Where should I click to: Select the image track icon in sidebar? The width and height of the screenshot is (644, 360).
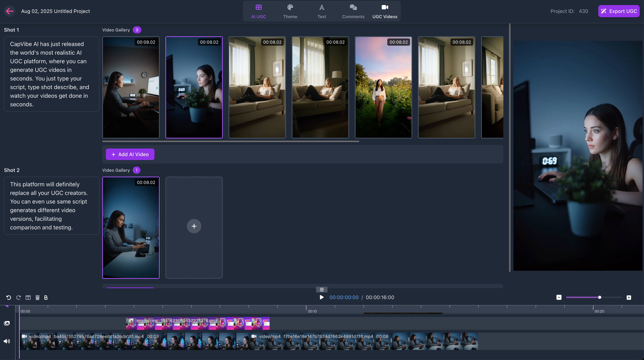7,323
